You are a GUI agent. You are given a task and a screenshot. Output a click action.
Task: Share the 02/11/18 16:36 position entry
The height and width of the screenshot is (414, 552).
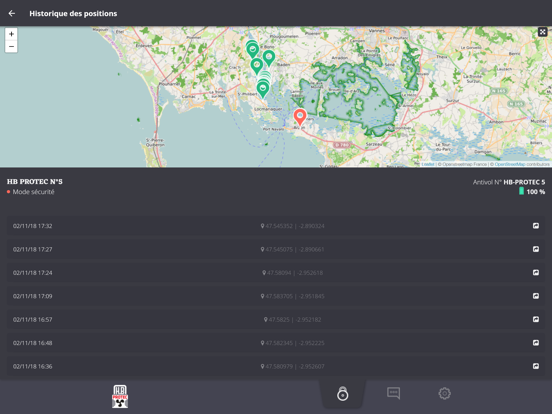tap(535, 366)
